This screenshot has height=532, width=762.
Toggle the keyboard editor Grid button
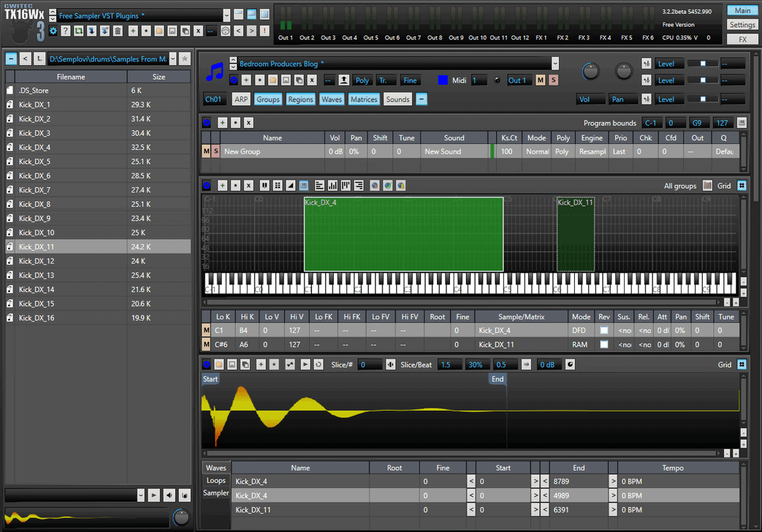[x=742, y=186]
